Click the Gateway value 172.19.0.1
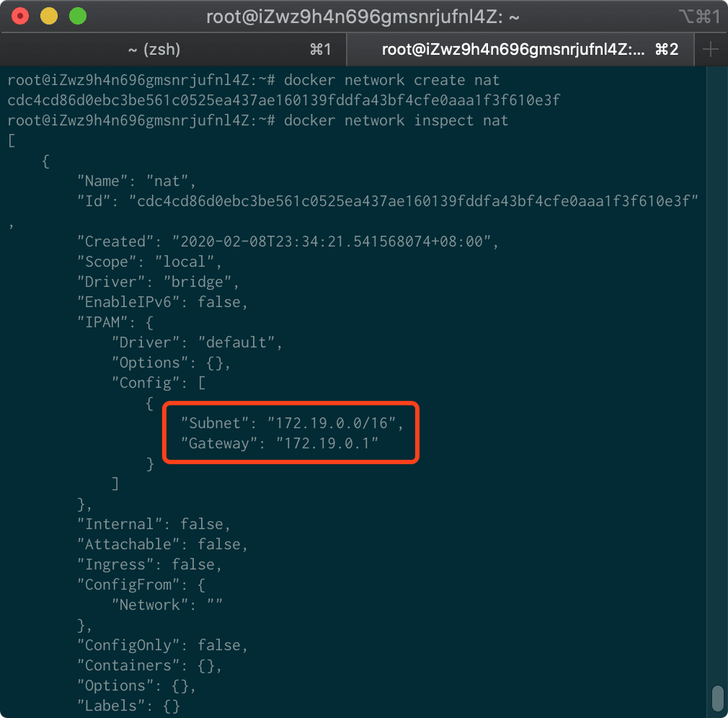Viewport: 728px width, 718px height. click(x=327, y=443)
